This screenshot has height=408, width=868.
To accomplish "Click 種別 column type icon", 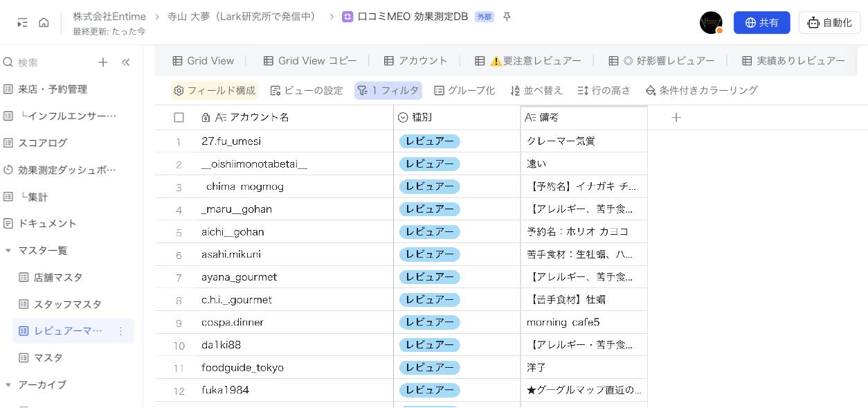I will coord(403,118).
